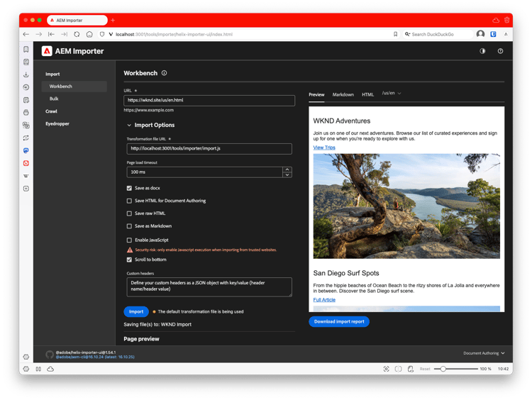Open Document Authoring dropdown in footer

(x=484, y=353)
